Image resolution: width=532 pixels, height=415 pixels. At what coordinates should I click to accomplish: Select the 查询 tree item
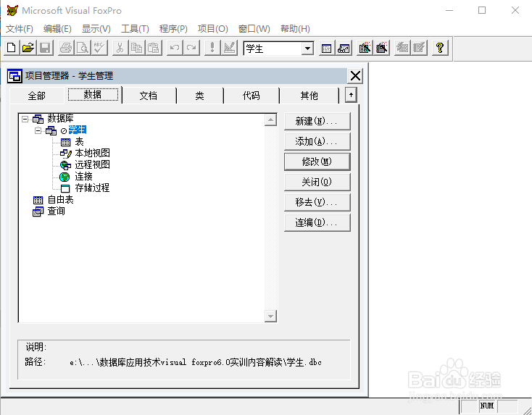pyautogui.click(x=56, y=211)
